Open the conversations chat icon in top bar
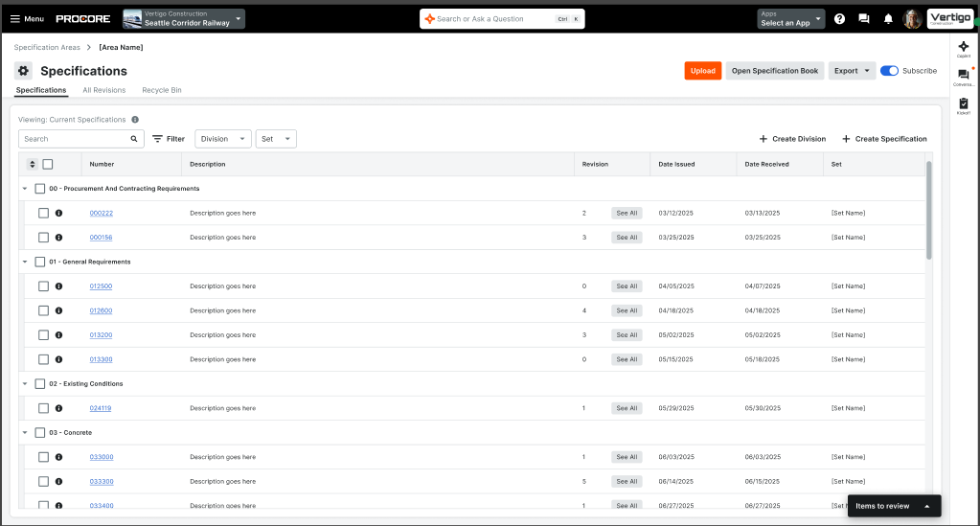 (864, 19)
